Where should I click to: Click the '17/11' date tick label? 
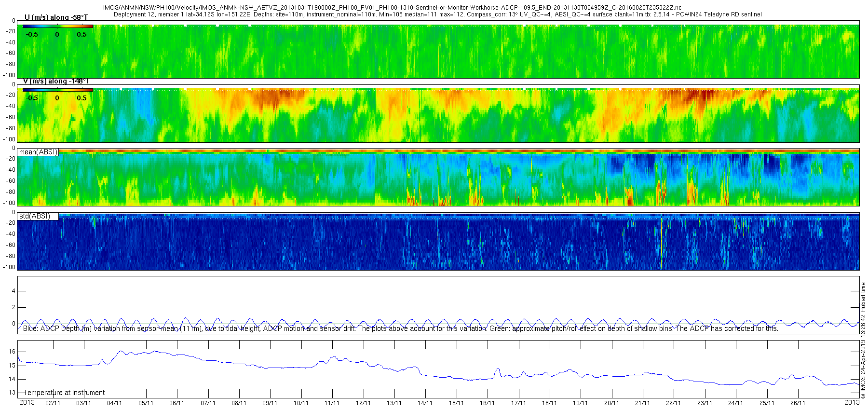click(518, 403)
